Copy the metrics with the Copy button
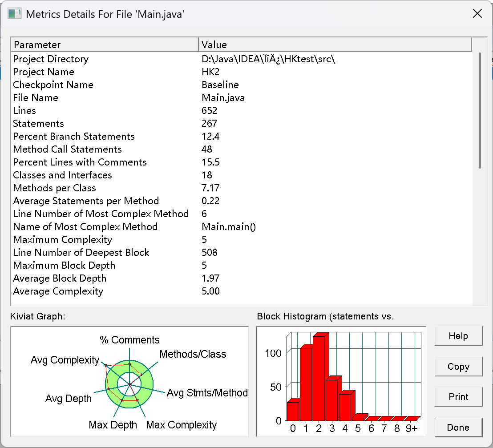 [458, 366]
